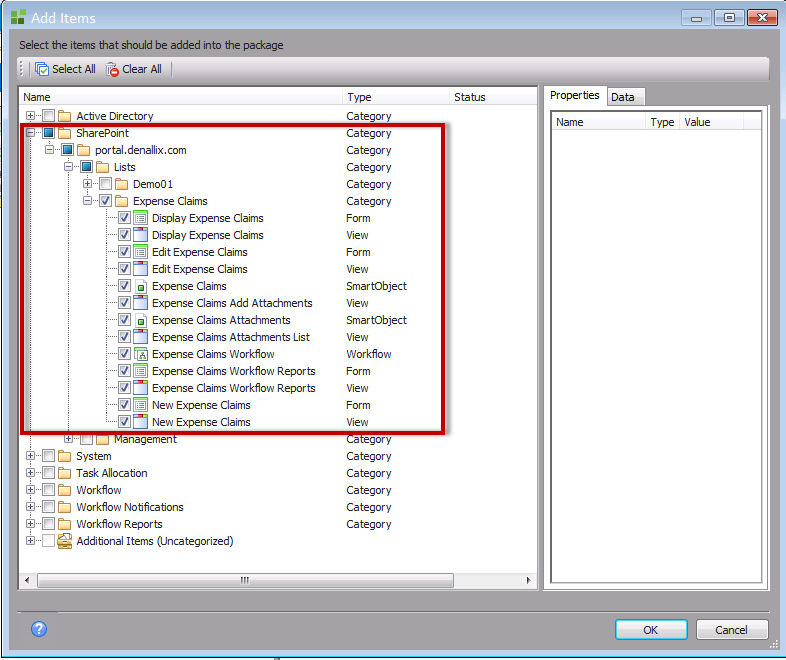The width and height of the screenshot is (786, 660).
Task: Uncheck the Edit Expense Claims form checkbox
Action: click(124, 252)
